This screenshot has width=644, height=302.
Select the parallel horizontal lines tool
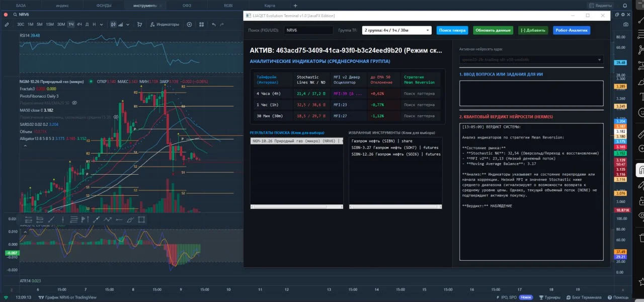[x=74, y=219]
